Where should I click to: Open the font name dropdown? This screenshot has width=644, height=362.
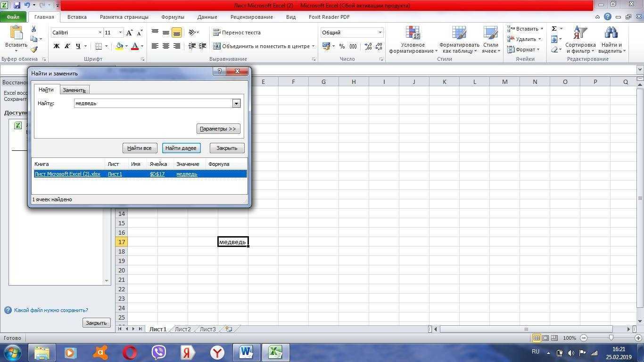pos(100,33)
